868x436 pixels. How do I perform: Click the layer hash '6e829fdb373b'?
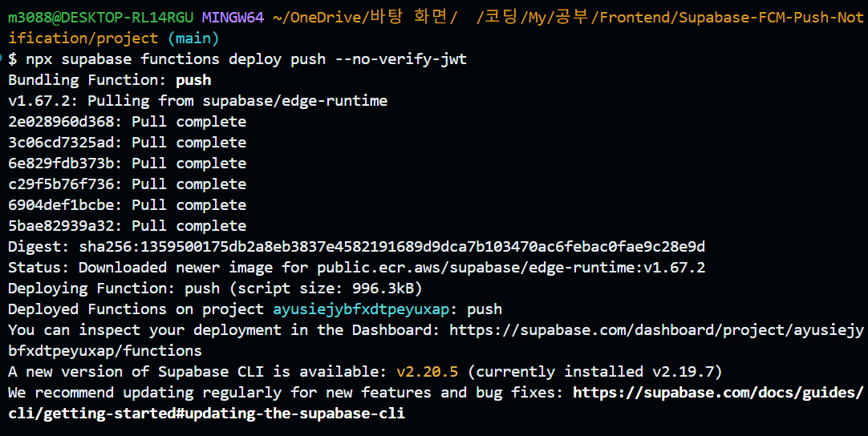tap(60, 163)
